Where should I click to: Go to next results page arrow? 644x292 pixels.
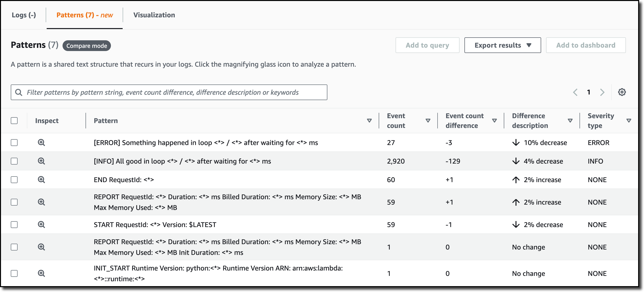[602, 92]
